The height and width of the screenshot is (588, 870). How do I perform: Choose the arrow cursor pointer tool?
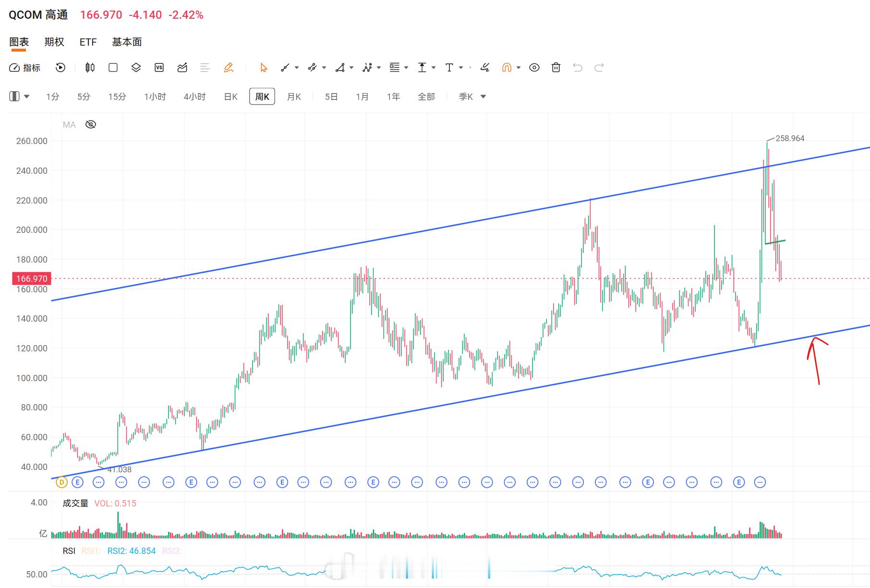[x=263, y=68]
